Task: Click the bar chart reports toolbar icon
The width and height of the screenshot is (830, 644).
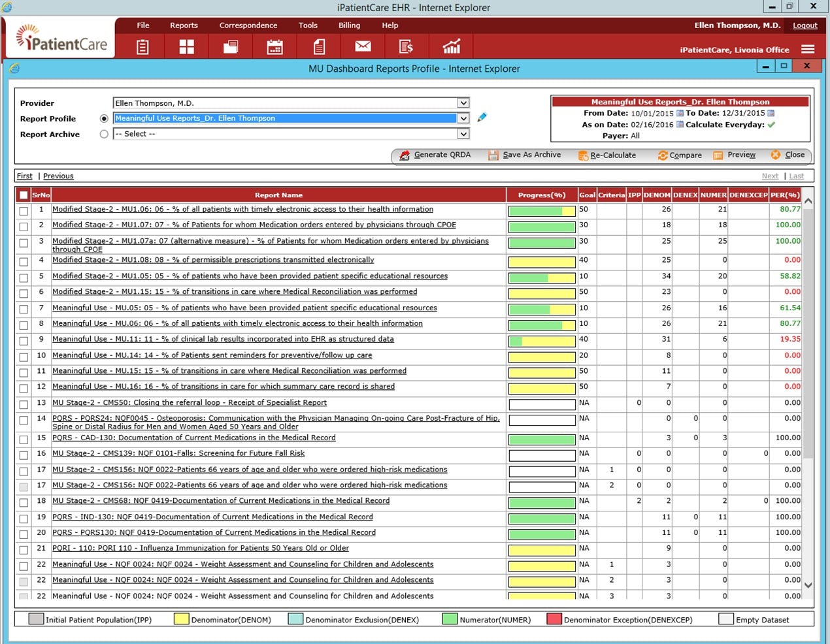Action: click(x=452, y=46)
